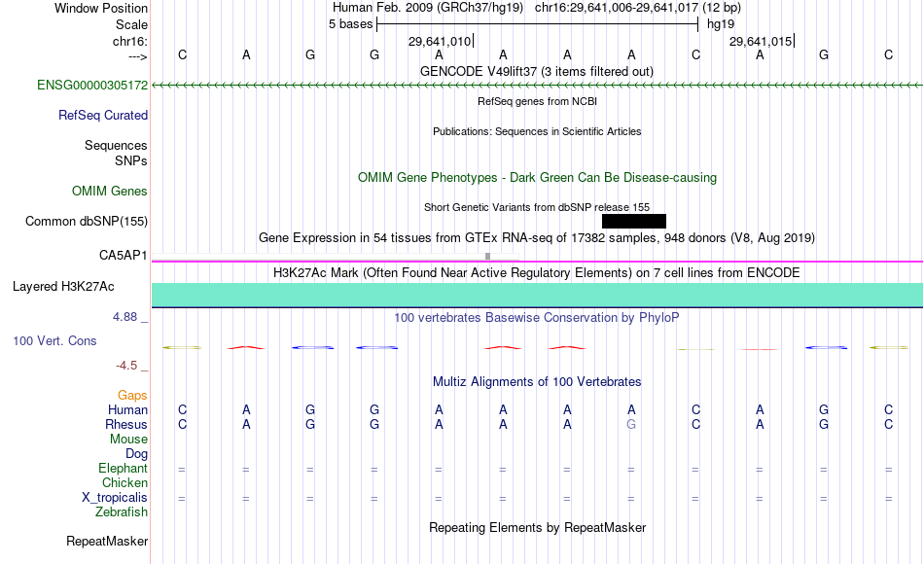Click the Window Position label

101,8
